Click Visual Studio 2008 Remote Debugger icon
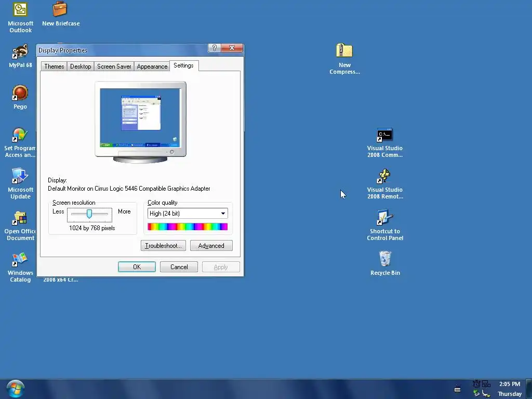Viewport: 532px width, 399px height. tap(385, 184)
